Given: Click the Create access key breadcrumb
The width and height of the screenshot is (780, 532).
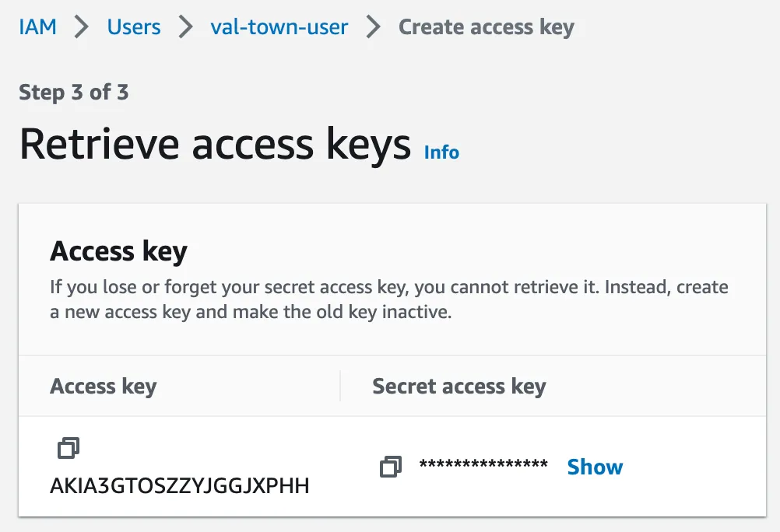Looking at the screenshot, I should [486, 27].
